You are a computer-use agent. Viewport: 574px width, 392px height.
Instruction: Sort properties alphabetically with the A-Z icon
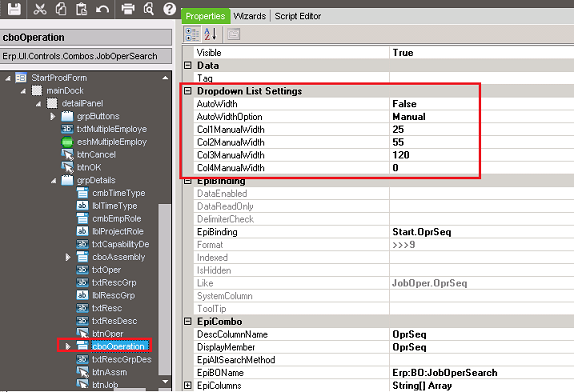211,34
